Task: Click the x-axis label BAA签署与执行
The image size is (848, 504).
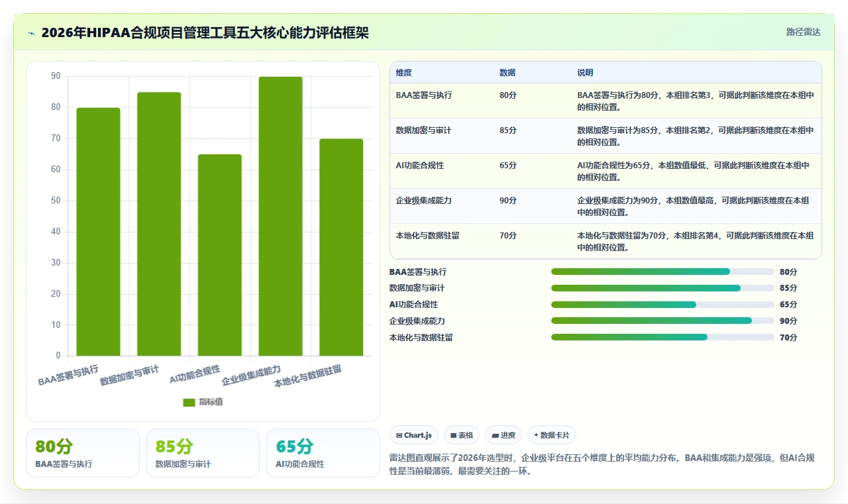Action: click(68, 376)
